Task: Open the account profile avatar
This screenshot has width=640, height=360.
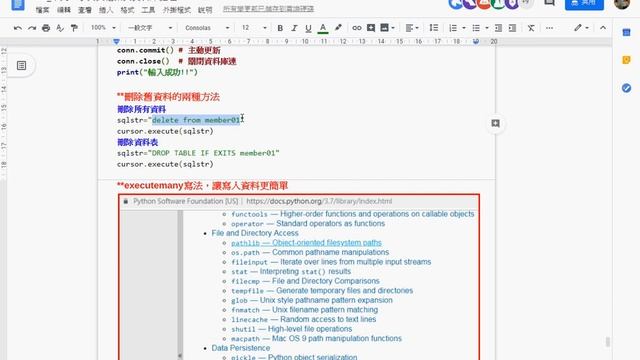Action: coord(622,3)
